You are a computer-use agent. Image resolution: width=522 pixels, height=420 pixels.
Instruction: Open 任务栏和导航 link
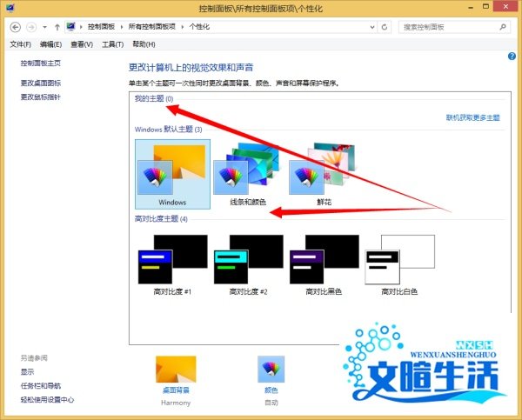click(41, 386)
